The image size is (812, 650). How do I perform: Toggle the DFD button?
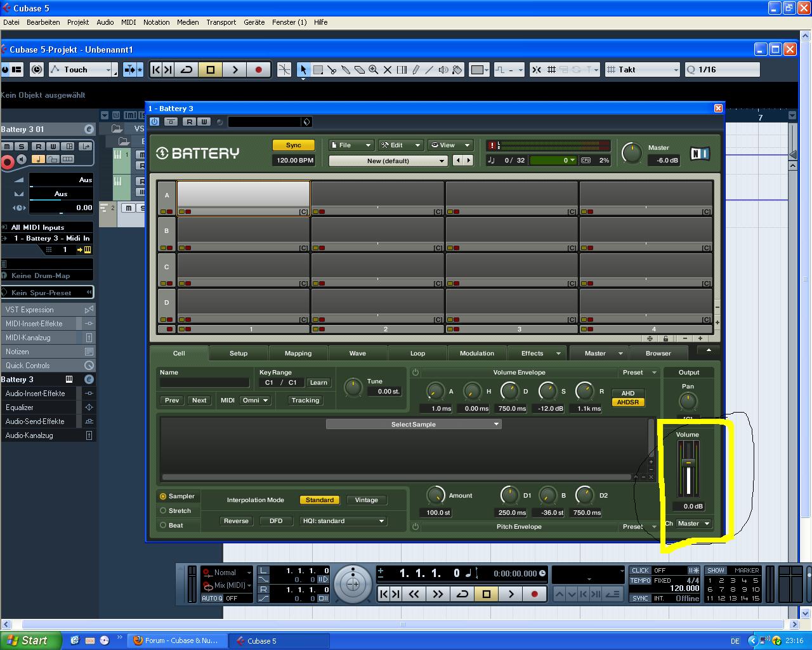276,521
